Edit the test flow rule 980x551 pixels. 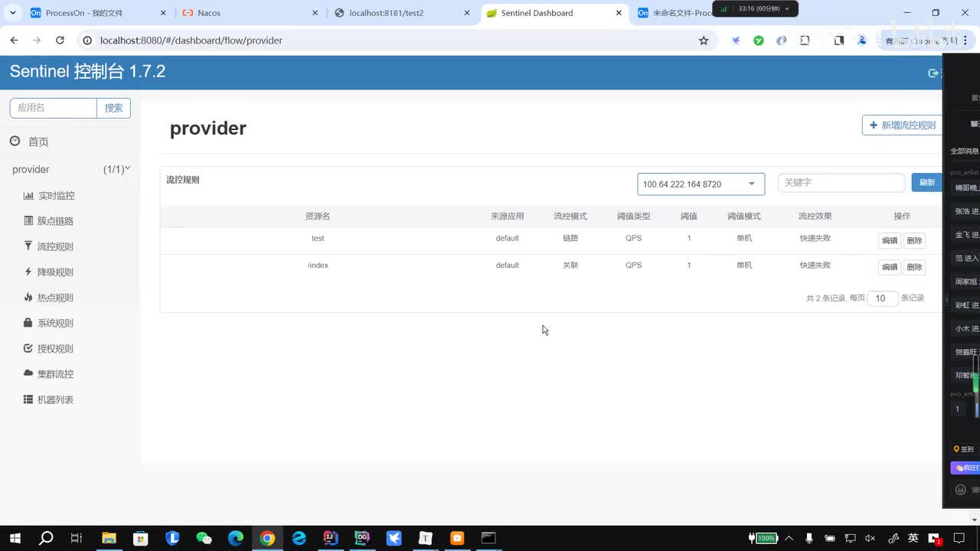[x=890, y=240]
